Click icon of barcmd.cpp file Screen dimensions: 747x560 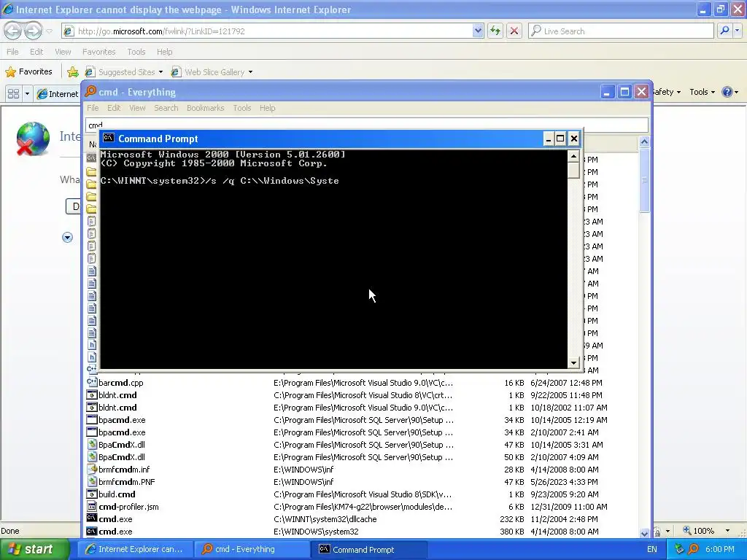point(91,382)
